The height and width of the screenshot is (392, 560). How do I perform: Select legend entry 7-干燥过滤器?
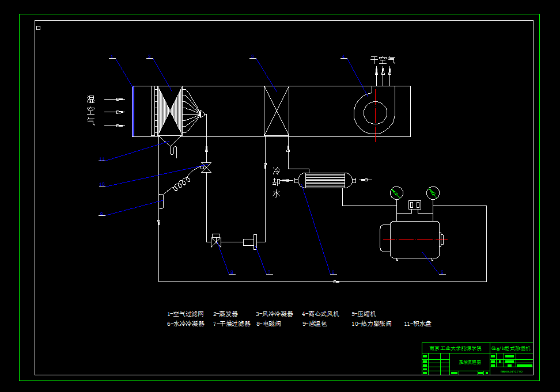(x=232, y=324)
